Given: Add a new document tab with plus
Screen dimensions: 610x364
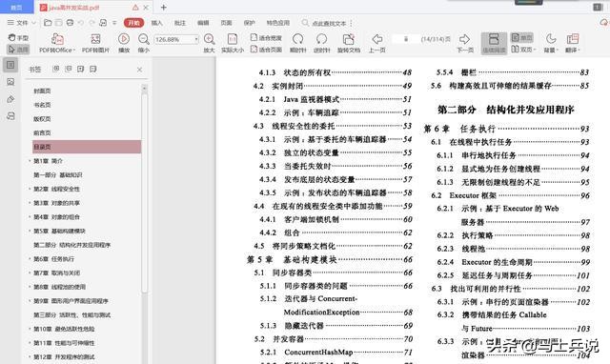Looking at the screenshot, I should pyautogui.click(x=163, y=8).
